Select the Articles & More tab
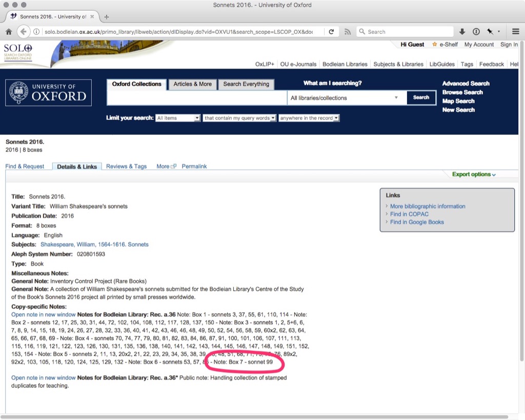 [x=193, y=84]
